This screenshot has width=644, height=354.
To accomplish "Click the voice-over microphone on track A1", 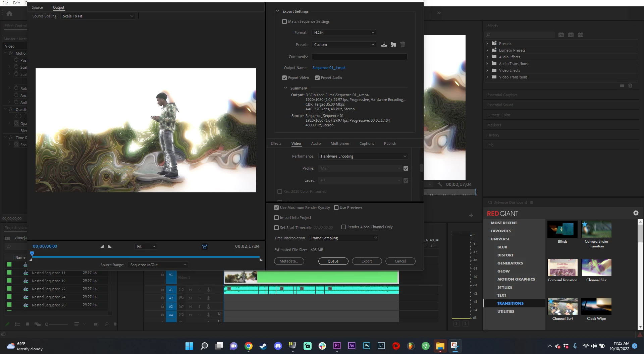I will pos(208,290).
